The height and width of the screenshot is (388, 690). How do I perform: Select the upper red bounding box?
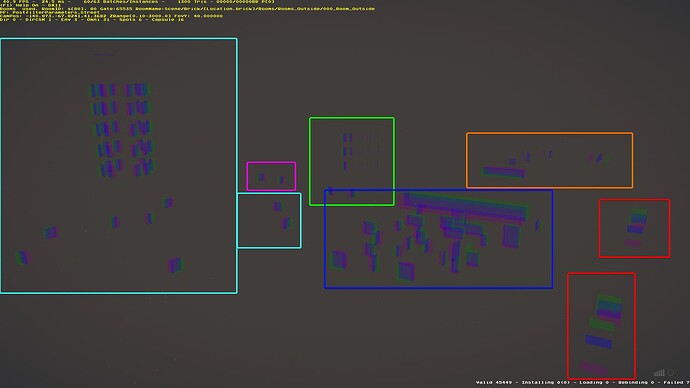[x=634, y=228]
